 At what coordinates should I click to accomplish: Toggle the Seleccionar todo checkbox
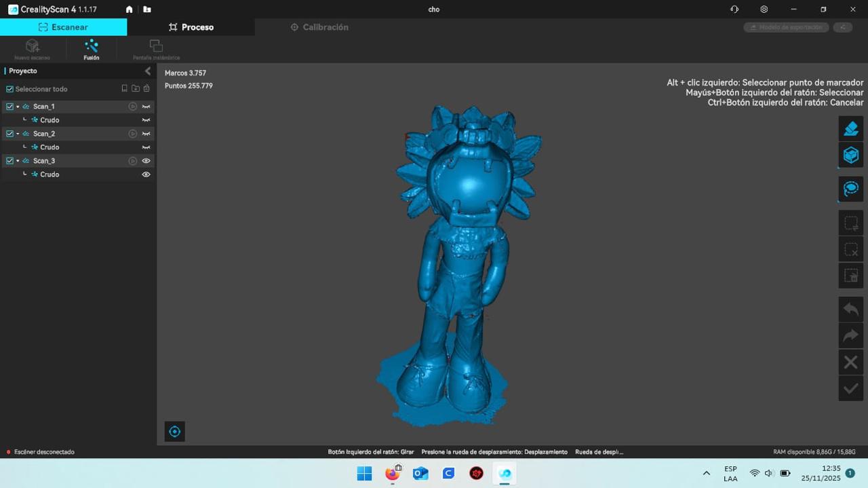9,89
